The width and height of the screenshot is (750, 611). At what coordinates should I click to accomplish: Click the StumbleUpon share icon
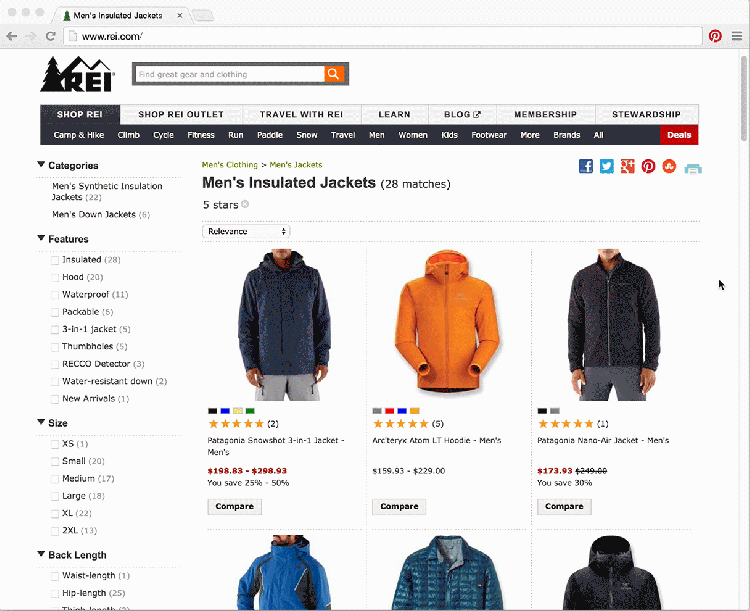(x=669, y=166)
